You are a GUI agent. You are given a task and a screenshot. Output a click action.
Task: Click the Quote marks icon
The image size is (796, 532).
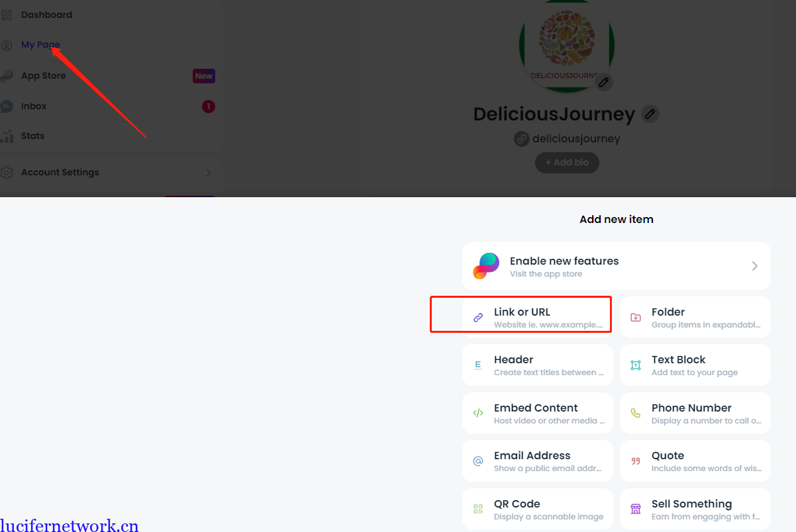click(636, 461)
